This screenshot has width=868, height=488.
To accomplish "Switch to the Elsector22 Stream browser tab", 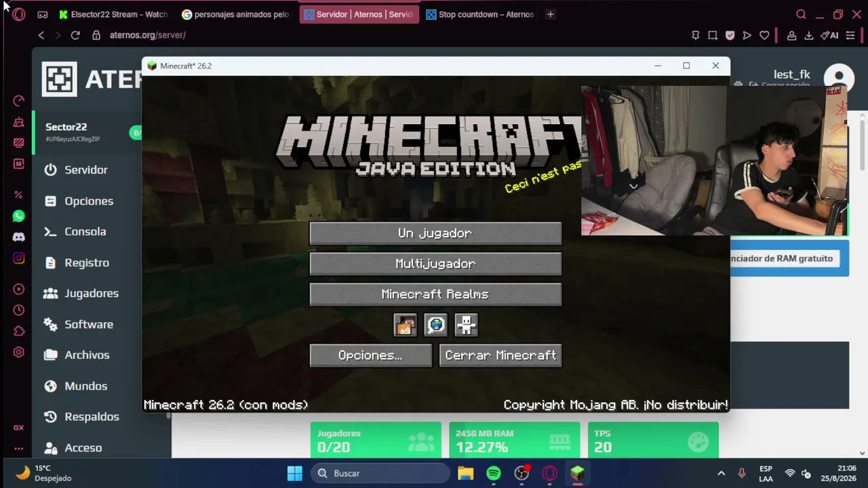I will [114, 14].
